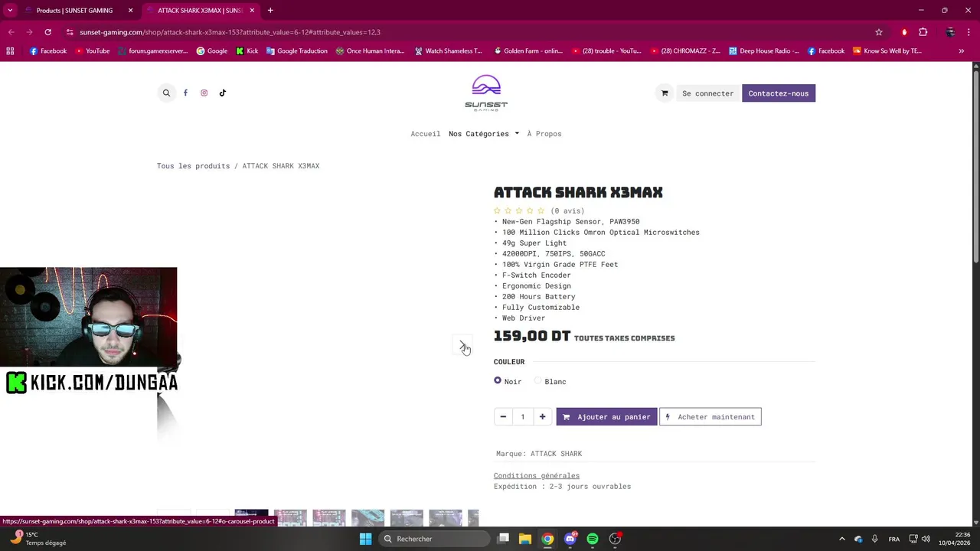Screen dimensions: 980x551
Task: Click site info icon in address bar
Action: click(70, 32)
